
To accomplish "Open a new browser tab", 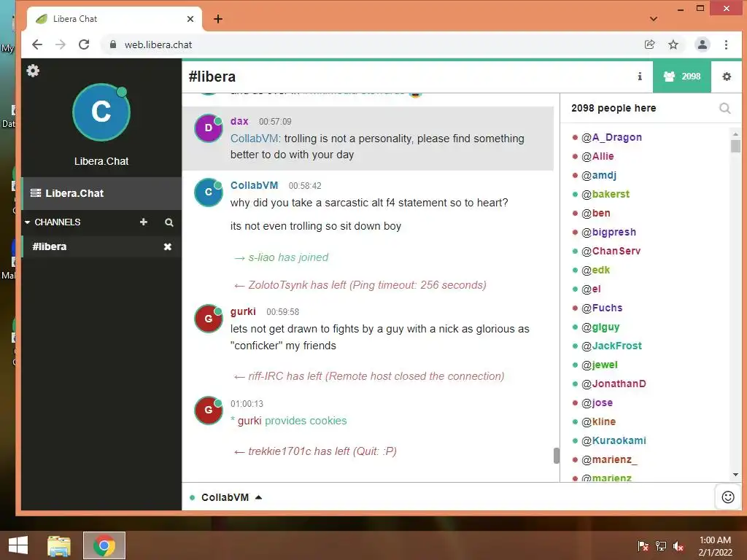I will 218,19.
